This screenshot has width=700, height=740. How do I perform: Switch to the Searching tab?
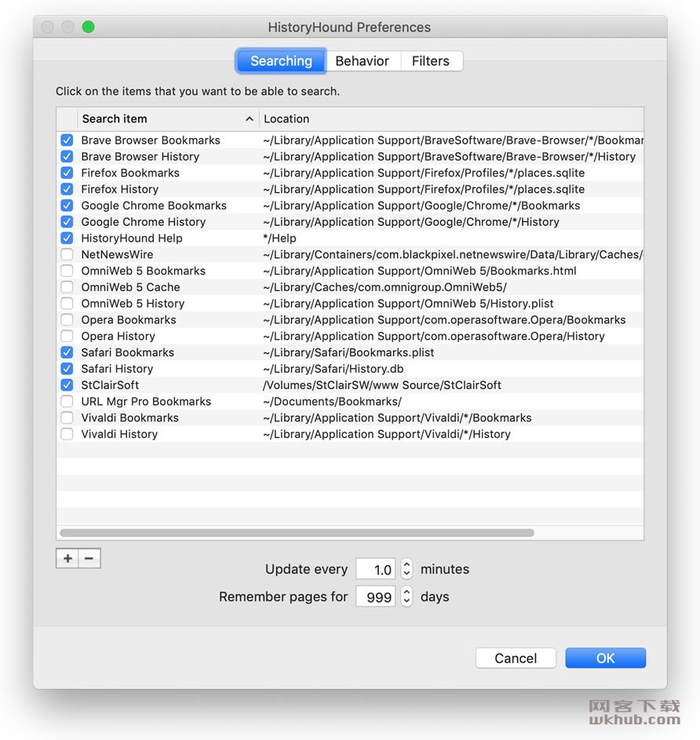[x=281, y=61]
